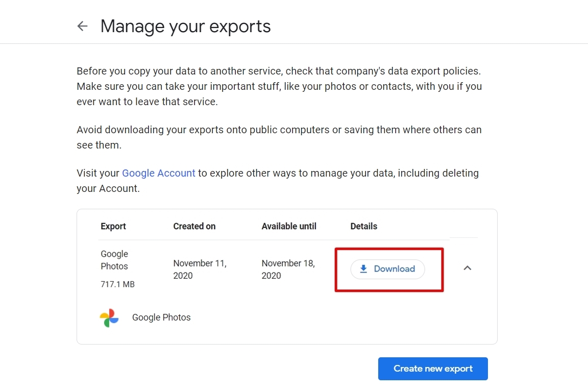Click the November 11, 2020 creation date
Viewport: 588px width, 392px height.
pyautogui.click(x=200, y=269)
